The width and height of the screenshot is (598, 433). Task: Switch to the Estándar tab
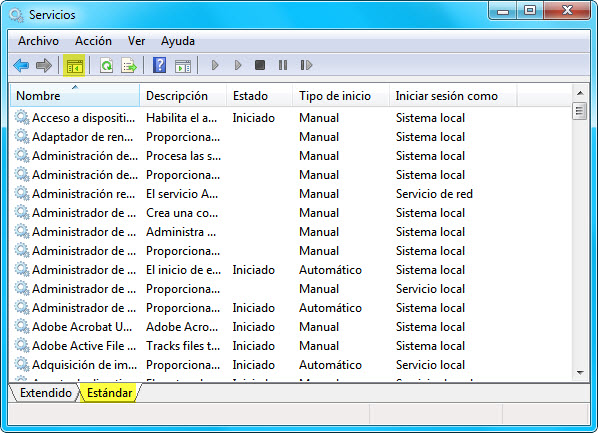[x=109, y=393]
